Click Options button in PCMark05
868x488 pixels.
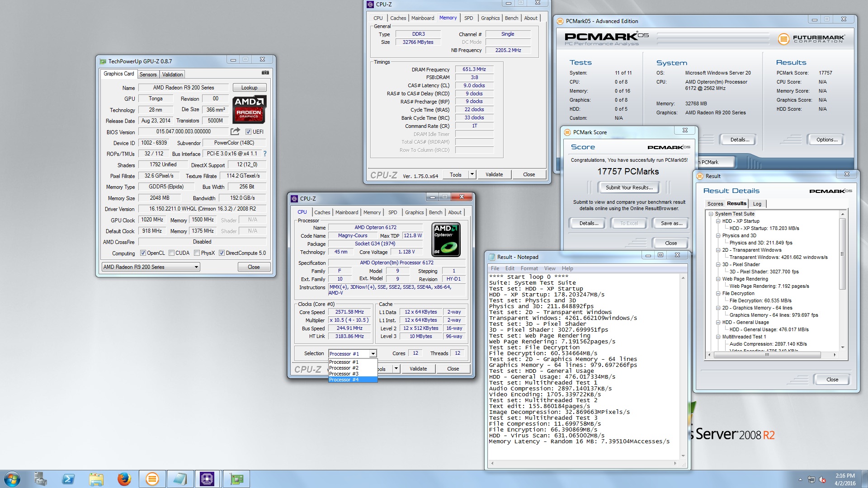(x=826, y=140)
